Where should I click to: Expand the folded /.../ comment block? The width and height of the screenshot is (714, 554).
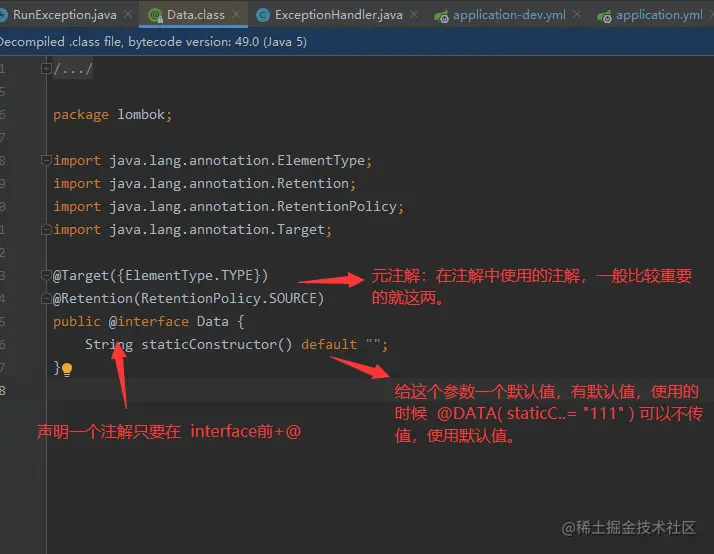point(46,69)
